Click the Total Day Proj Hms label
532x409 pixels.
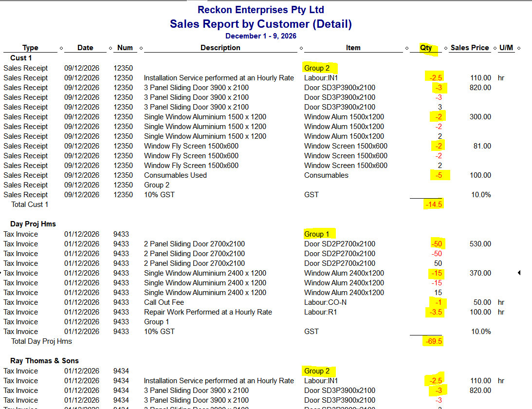point(41,341)
